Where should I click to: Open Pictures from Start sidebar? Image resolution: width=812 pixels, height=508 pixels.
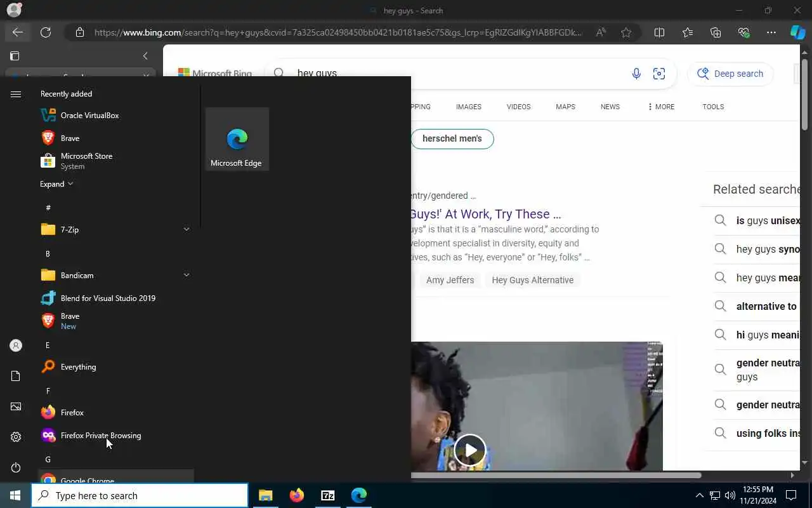[x=16, y=406]
